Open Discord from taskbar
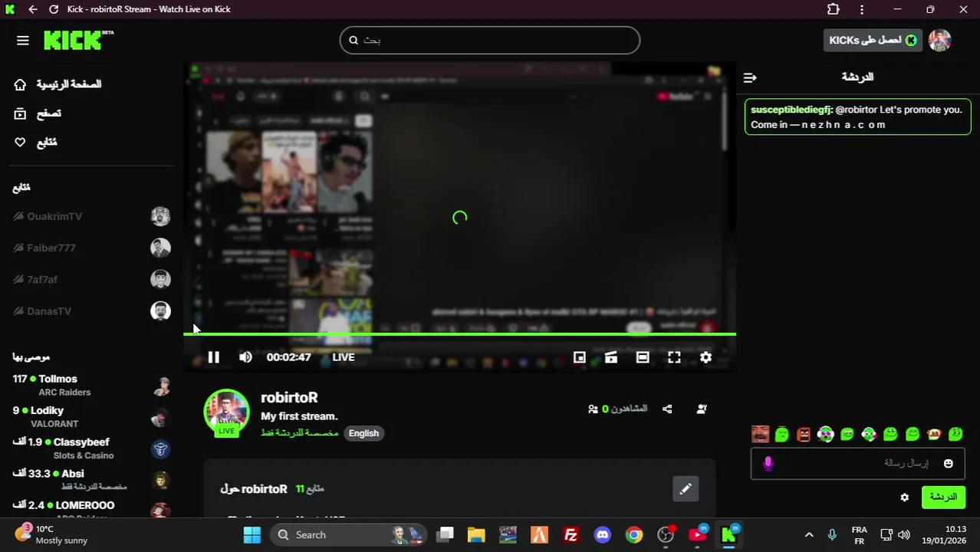The width and height of the screenshot is (980, 552). point(602,535)
